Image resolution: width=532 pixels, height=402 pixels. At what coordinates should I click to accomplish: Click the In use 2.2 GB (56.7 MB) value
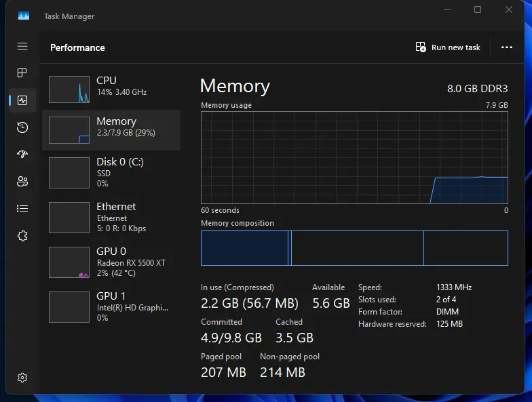250,303
